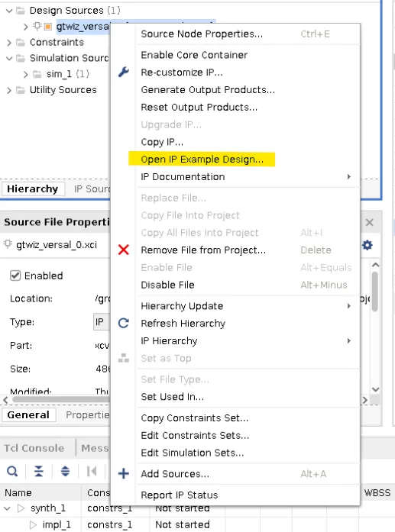Screen dimensions: 395x532
Task: Click the properties panel vertical scrollbar
Action: pos(375,292)
